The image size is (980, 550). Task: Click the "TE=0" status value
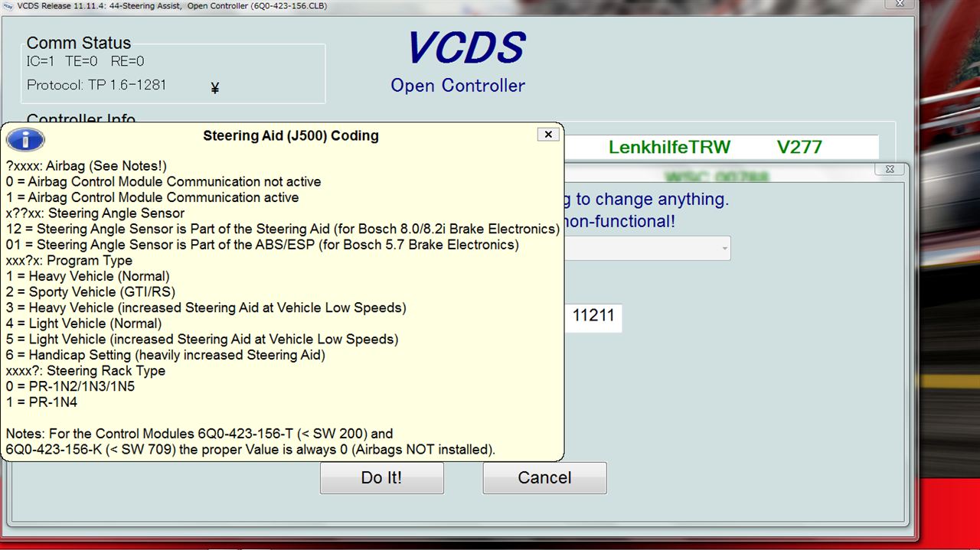pos(81,61)
